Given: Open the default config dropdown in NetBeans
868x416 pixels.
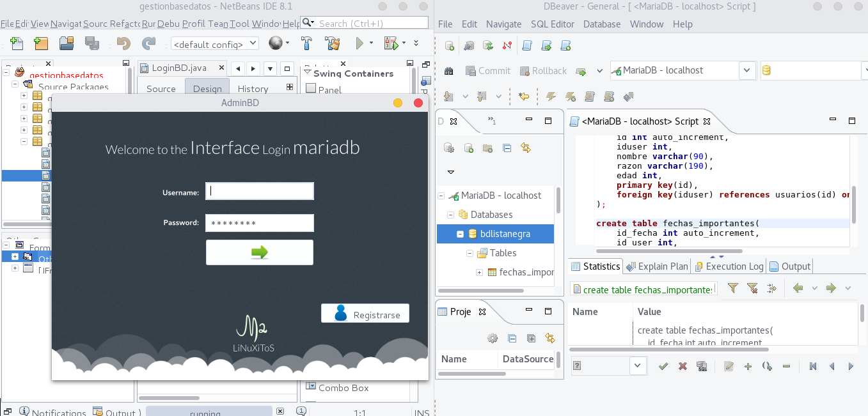Looking at the screenshot, I should pos(252,43).
